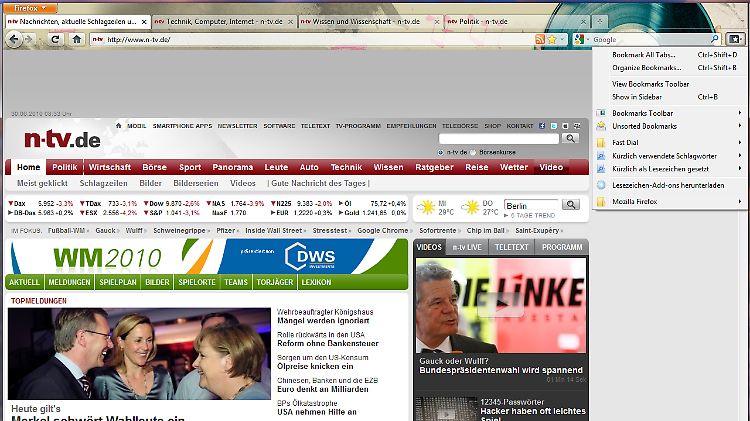Click the Schlagzeilen sub-navigation link
The height and width of the screenshot is (421, 750).
click(x=104, y=183)
